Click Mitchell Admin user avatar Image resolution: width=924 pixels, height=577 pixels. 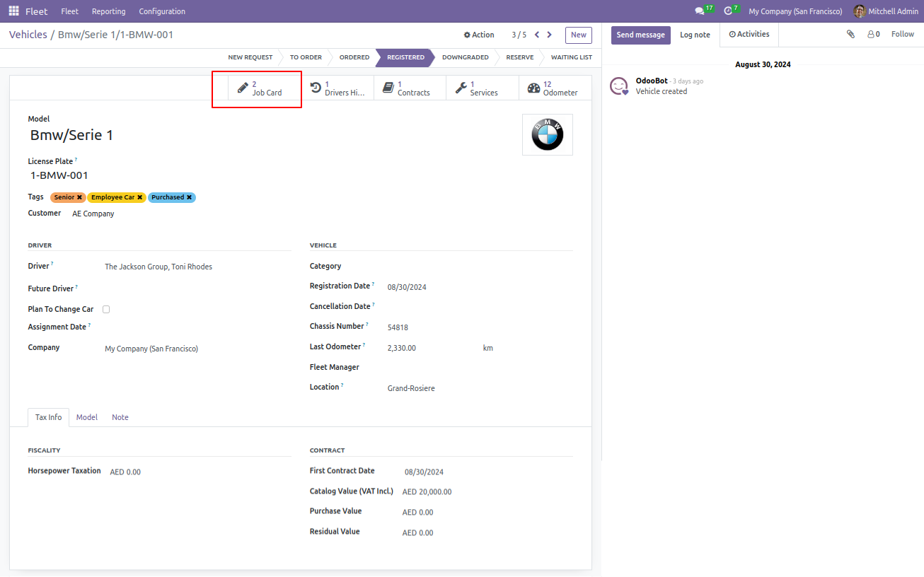[860, 11]
